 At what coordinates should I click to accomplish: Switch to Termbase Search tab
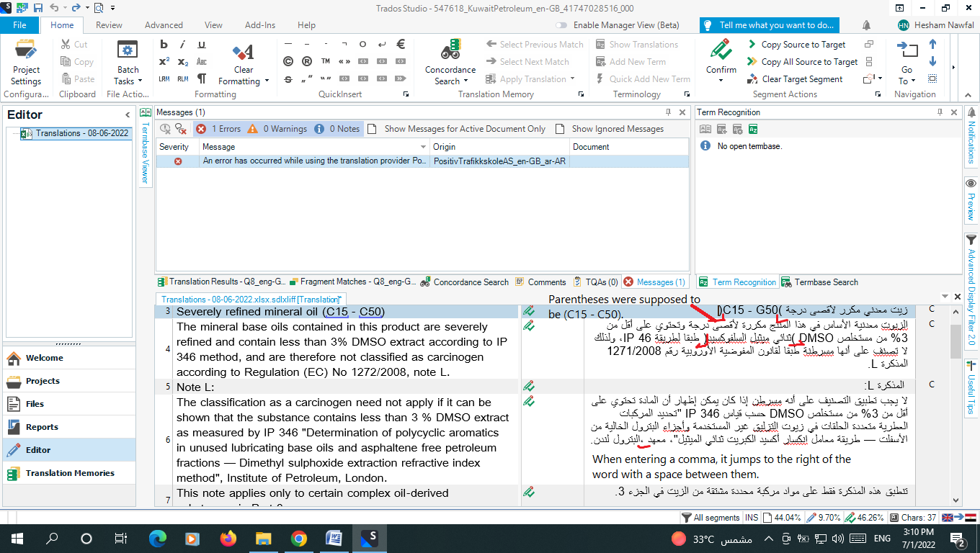(x=820, y=282)
